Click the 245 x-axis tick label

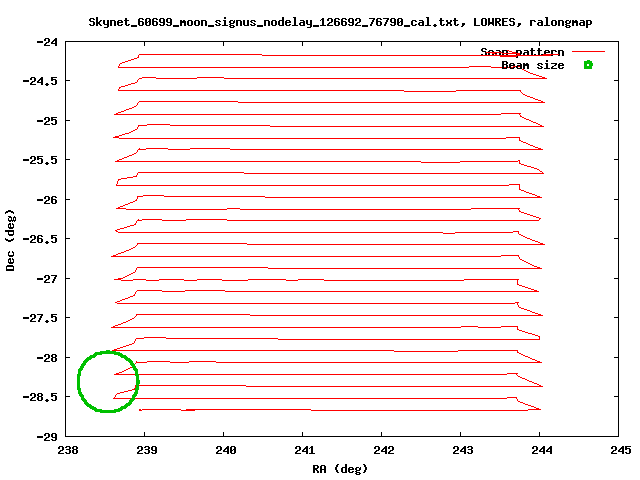point(620,450)
